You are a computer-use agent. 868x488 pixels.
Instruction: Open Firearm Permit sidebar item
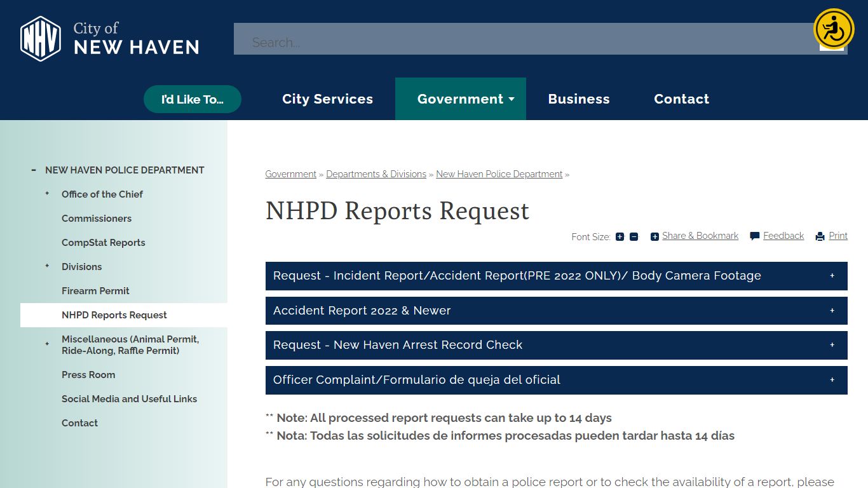(x=95, y=291)
